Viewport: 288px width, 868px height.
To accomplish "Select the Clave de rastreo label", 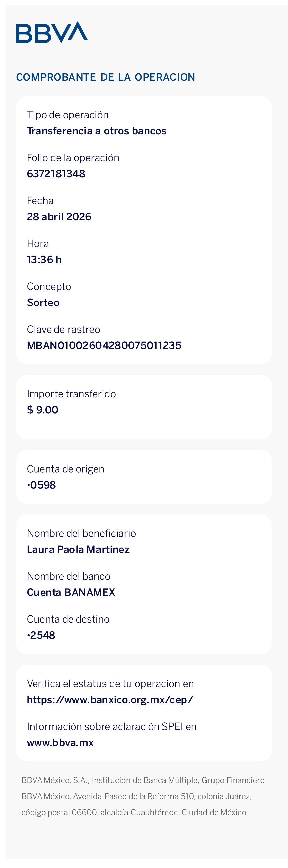I will click(x=64, y=330).
